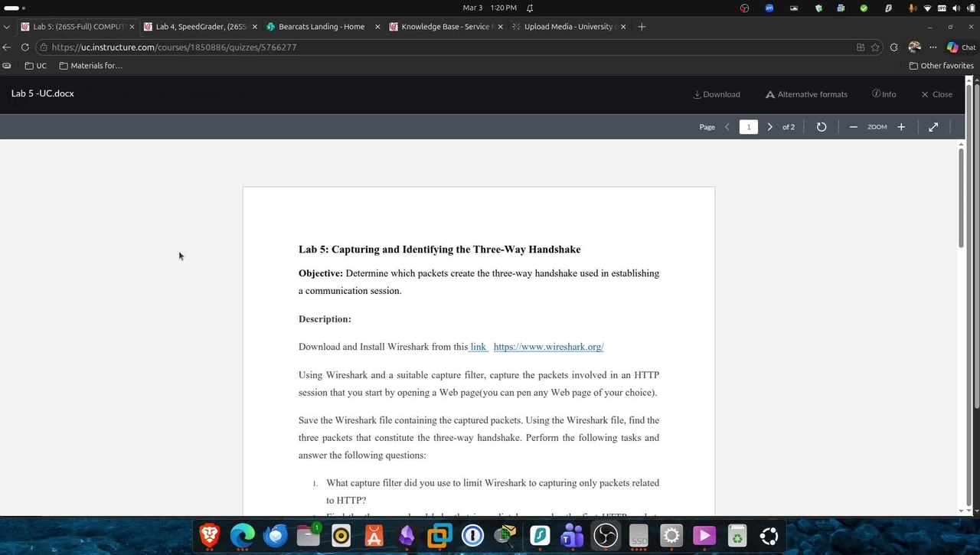The image size is (980, 555).
Task: Launch OBS Studio from the dock
Action: 605,536
